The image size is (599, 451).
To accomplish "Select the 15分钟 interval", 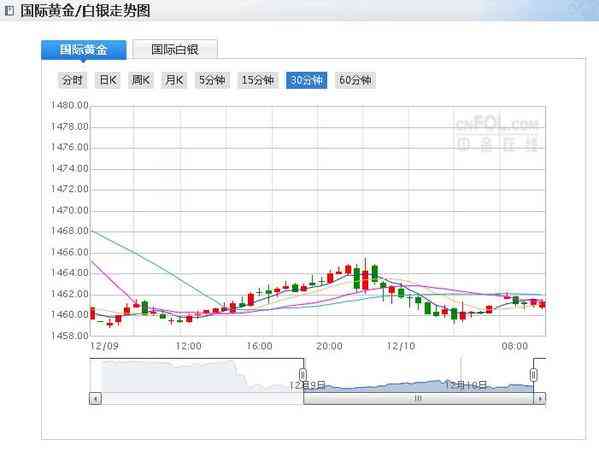I will click(x=258, y=80).
